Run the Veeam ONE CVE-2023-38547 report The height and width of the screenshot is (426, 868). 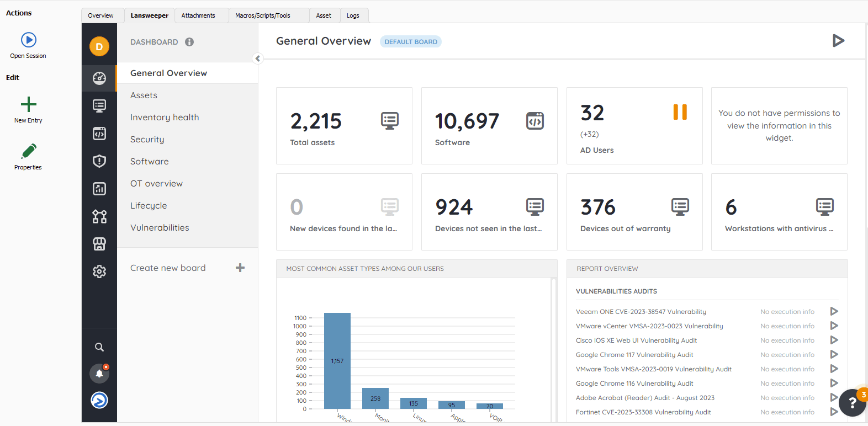point(834,312)
